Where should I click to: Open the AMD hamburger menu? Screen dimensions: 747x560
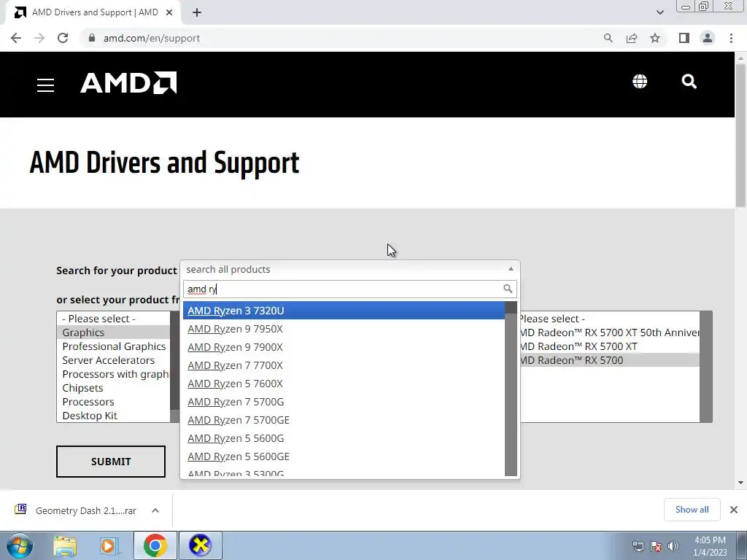click(45, 85)
